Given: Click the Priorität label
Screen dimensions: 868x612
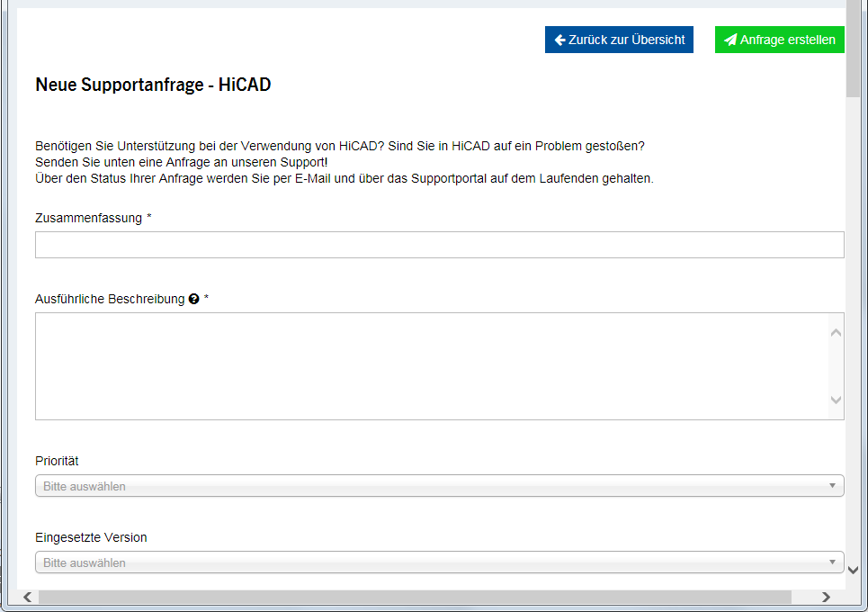Looking at the screenshot, I should [x=57, y=461].
